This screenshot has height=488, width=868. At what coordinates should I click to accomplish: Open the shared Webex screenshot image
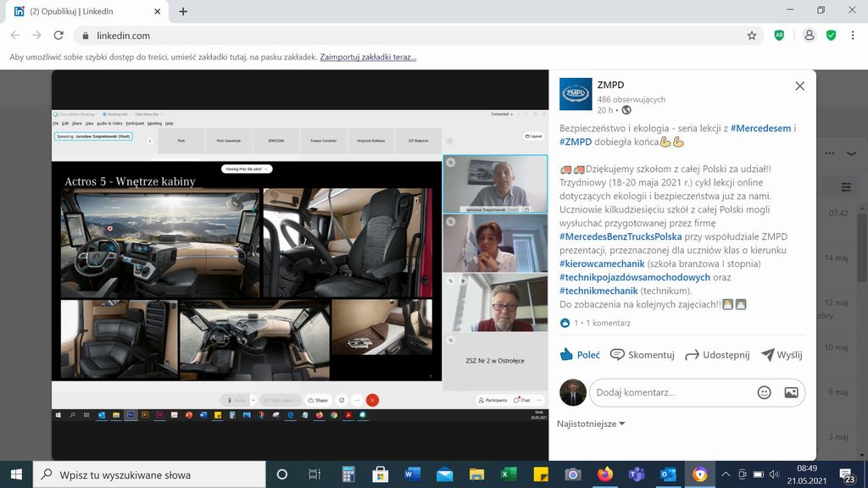click(300, 264)
